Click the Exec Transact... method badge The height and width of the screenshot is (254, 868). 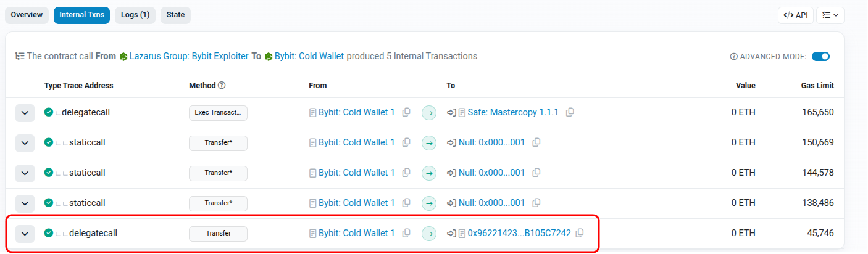tap(218, 113)
